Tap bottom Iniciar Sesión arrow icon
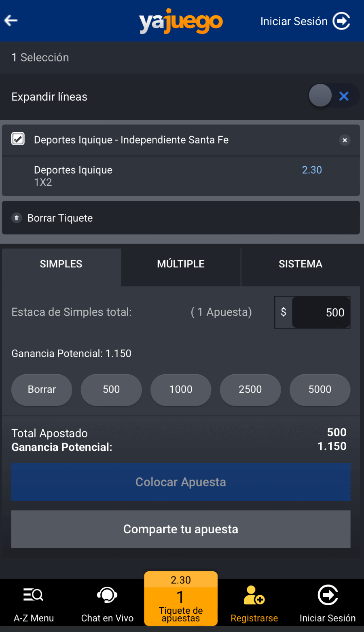The height and width of the screenshot is (632, 364). coord(328,595)
